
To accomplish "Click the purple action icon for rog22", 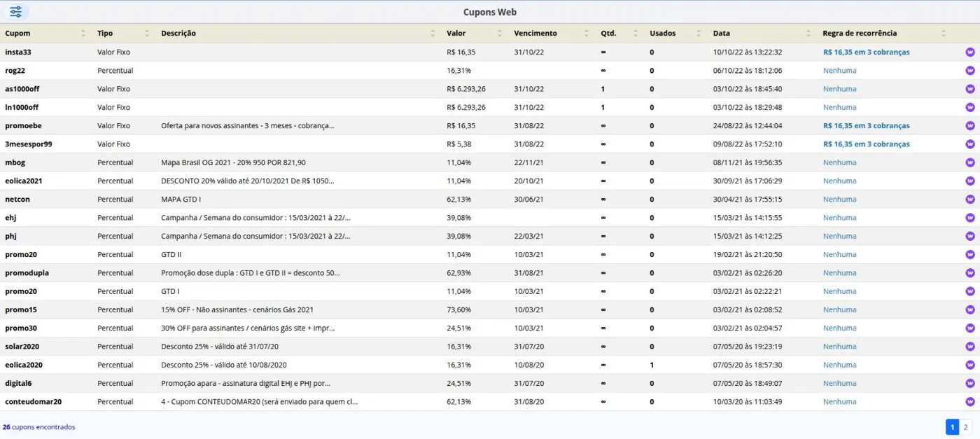I will coord(970,71).
